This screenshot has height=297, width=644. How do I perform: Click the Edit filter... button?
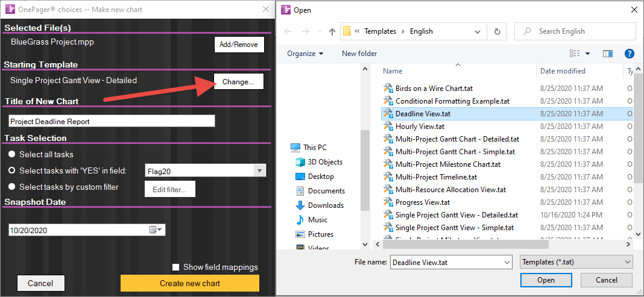[x=169, y=190]
